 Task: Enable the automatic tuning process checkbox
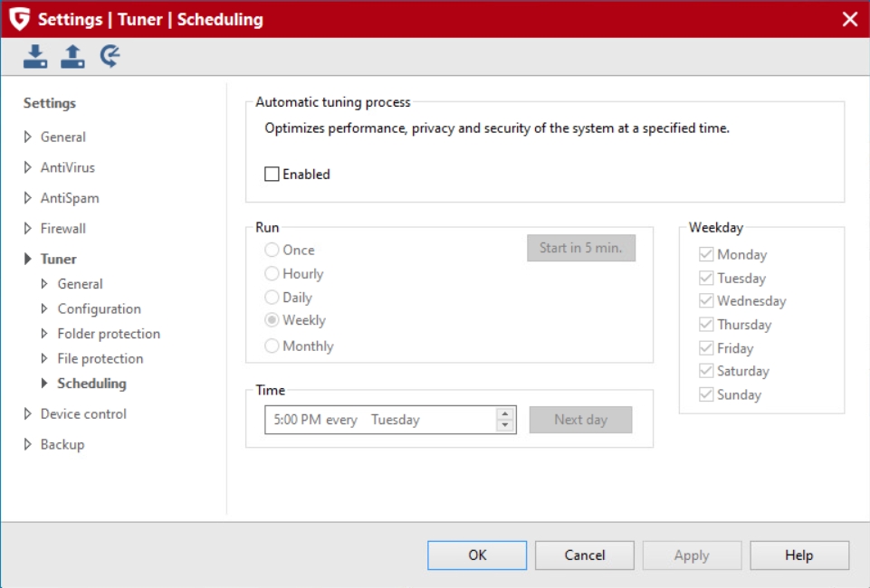pyautogui.click(x=272, y=175)
